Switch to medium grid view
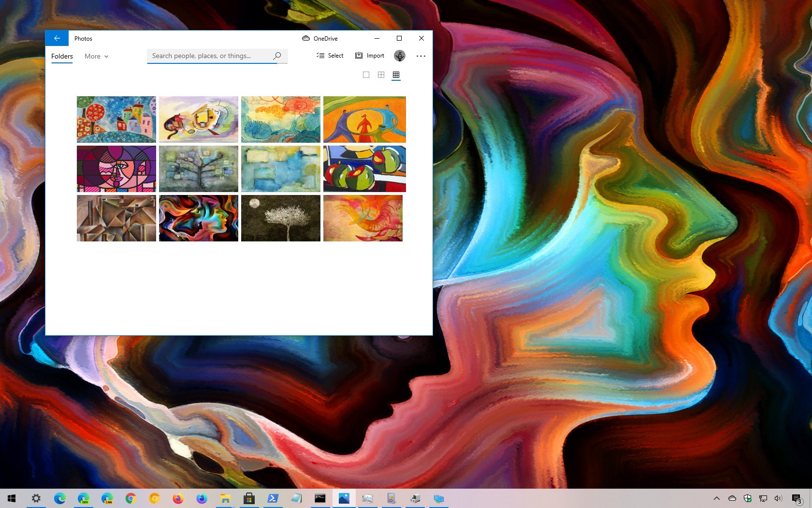The height and width of the screenshot is (508, 812). [x=381, y=75]
